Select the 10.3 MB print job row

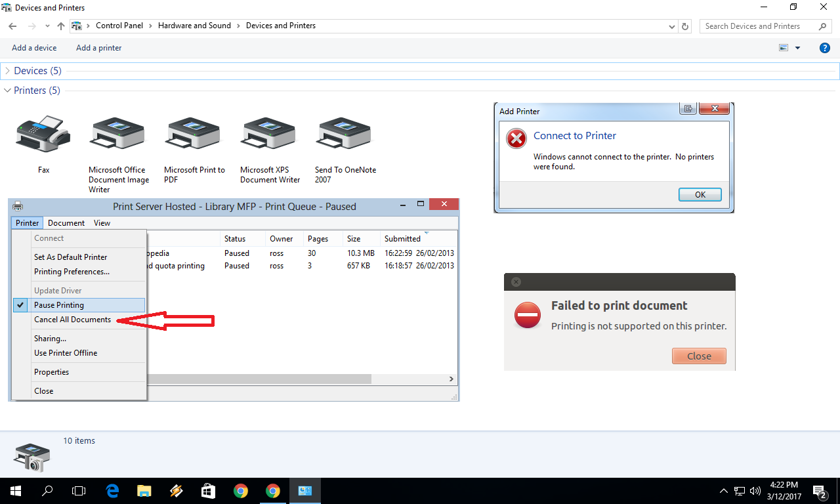[x=301, y=253]
